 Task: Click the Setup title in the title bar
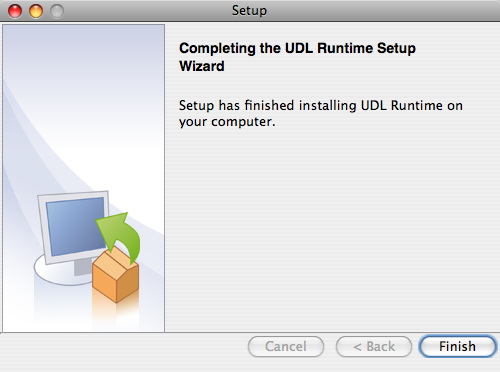(x=249, y=11)
